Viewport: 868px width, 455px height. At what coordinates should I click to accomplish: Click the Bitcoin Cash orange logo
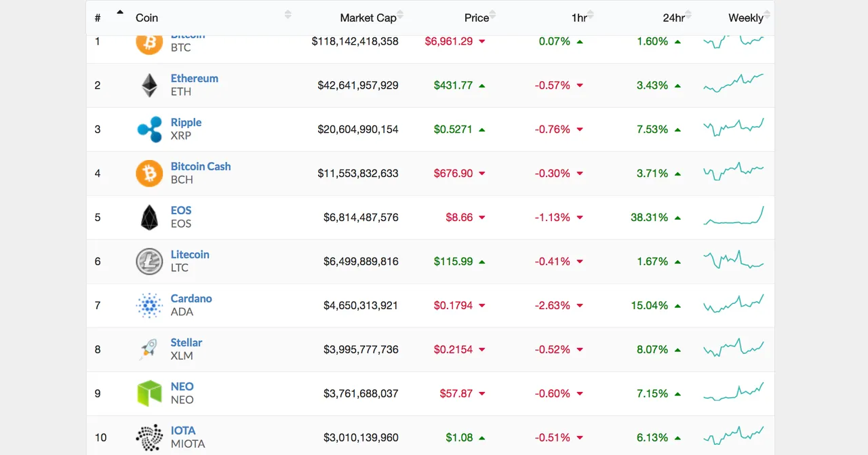(x=149, y=174)
